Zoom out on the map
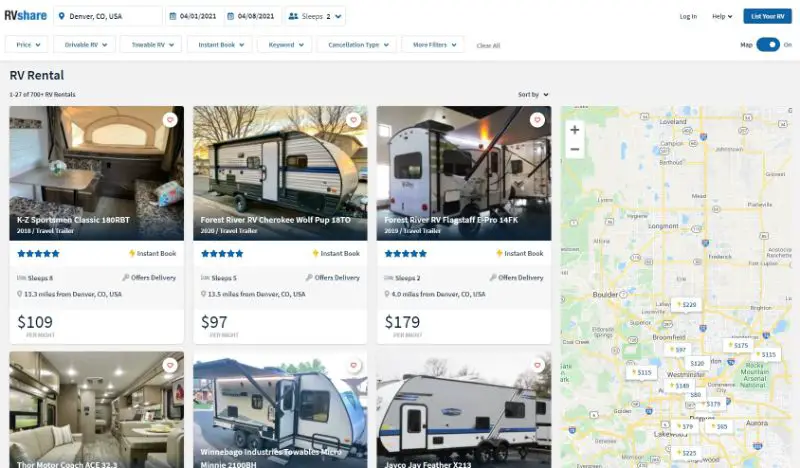Image resolution: width=800 pixels, height=468 pixels. tap(574, 149)
